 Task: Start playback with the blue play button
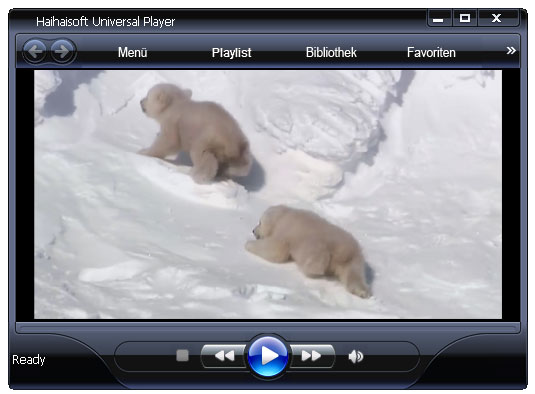pyautogui.click(x=268, y=356)
